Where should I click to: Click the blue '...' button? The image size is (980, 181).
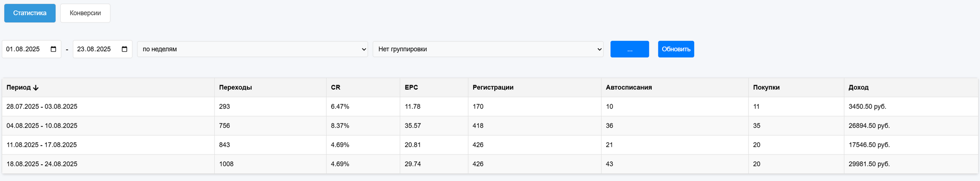click(x=630, y=49)
